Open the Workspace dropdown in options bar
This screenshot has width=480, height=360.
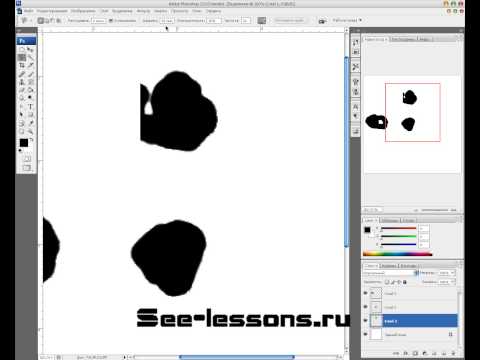(x=347, y=20)
